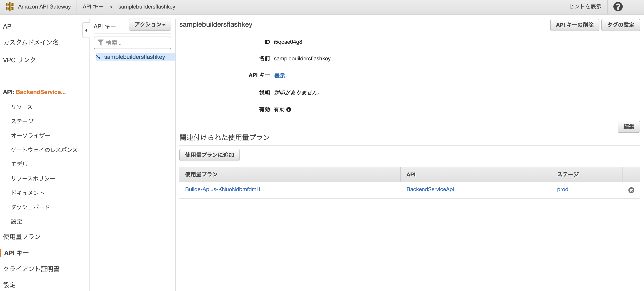Click the 編集 button
Viewport: 644px width, 291px height.
(629, 127)
